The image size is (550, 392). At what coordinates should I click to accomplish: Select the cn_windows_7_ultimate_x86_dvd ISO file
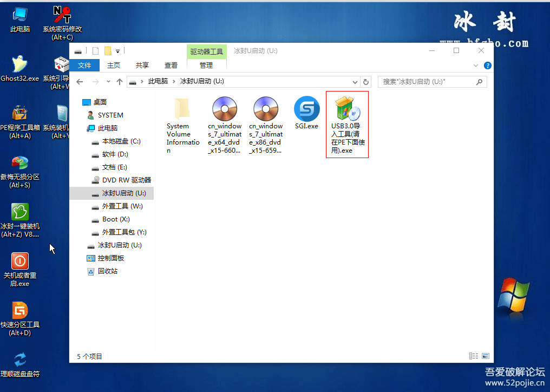(x=266, y=125)
